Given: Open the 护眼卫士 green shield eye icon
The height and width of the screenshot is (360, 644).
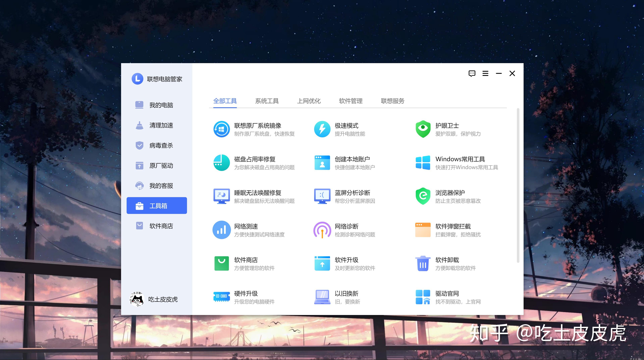Looking at the screenshot, I should click(423, 129).
